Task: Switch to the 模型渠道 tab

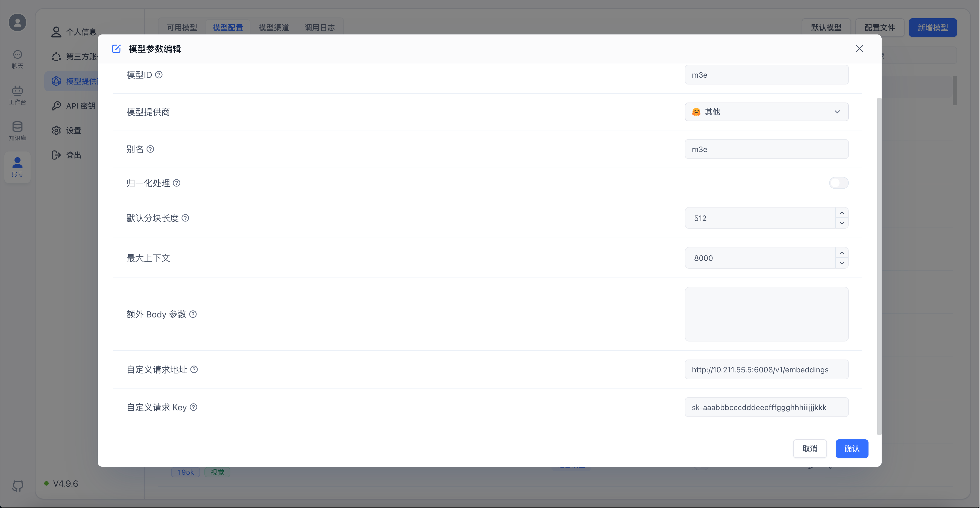Action: pyautogui.click(x=274, y=27)
